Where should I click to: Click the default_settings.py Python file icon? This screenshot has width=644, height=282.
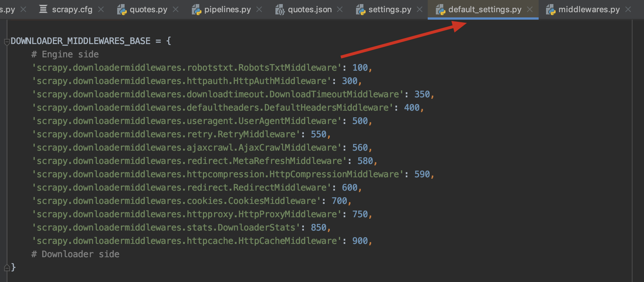coord(440,10)
